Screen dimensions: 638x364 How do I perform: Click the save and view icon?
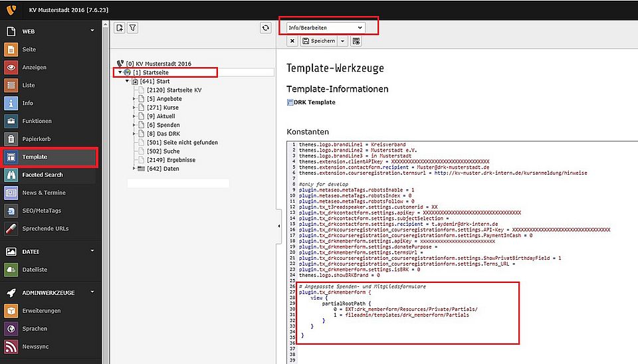pos(356,41)
